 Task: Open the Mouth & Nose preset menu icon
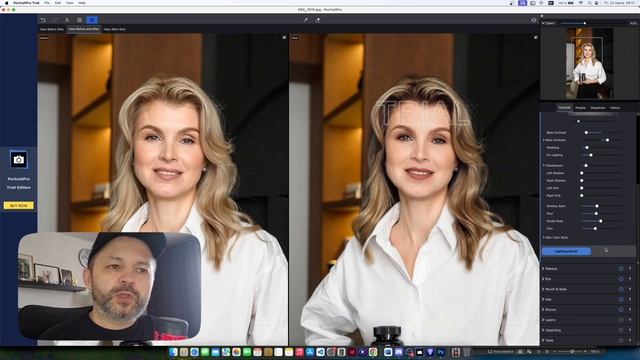click(x=630, y=289)
